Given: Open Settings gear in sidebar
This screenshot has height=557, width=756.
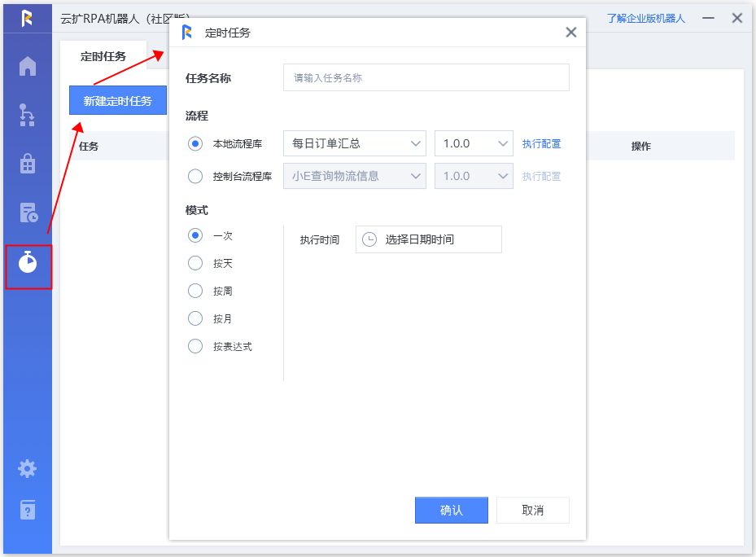Looking at the screenshot, I should point(27,468).
